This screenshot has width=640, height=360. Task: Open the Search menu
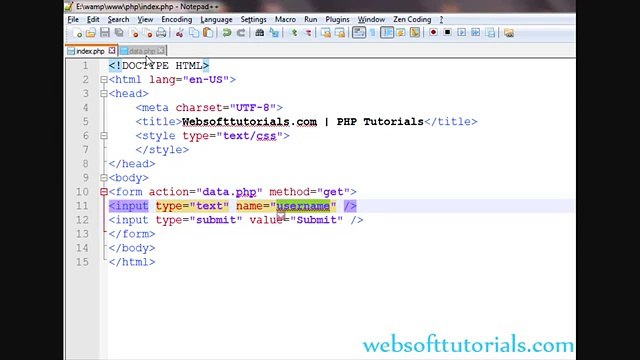pyautogui.click(x=118, y=20)
